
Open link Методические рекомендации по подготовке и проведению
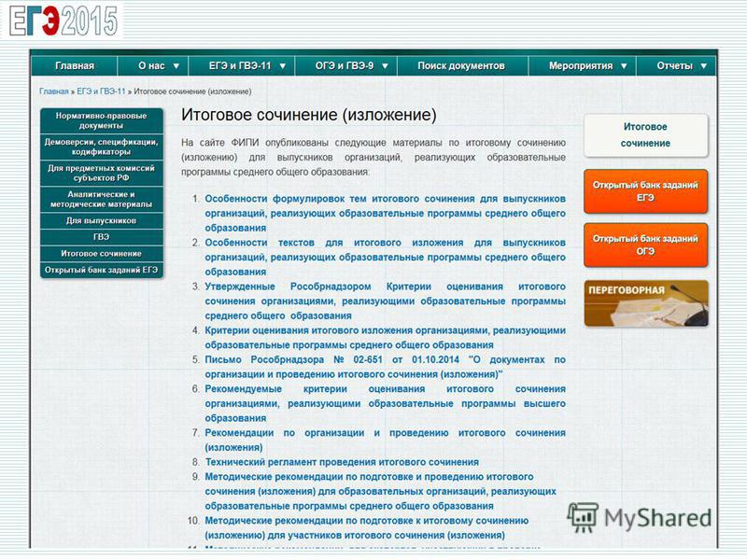tap(380, 491)
